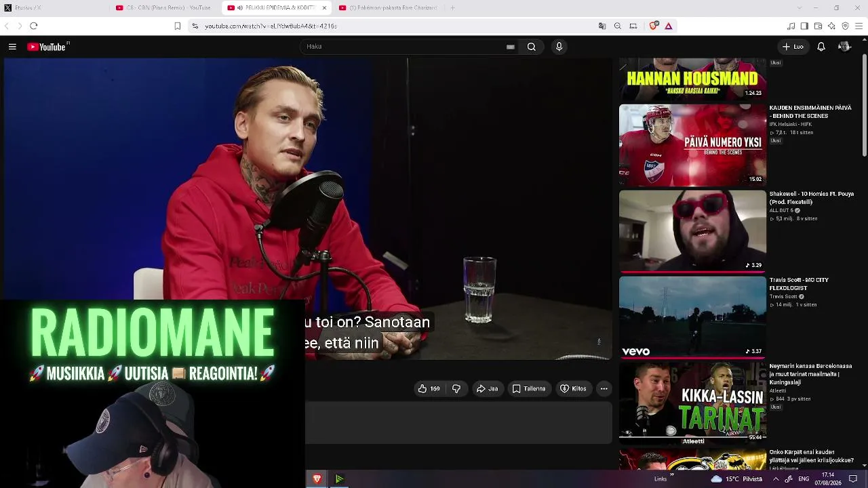
Task: Open Onko Kärpät ensi kauden video title
Action: [x=811, y=456]
